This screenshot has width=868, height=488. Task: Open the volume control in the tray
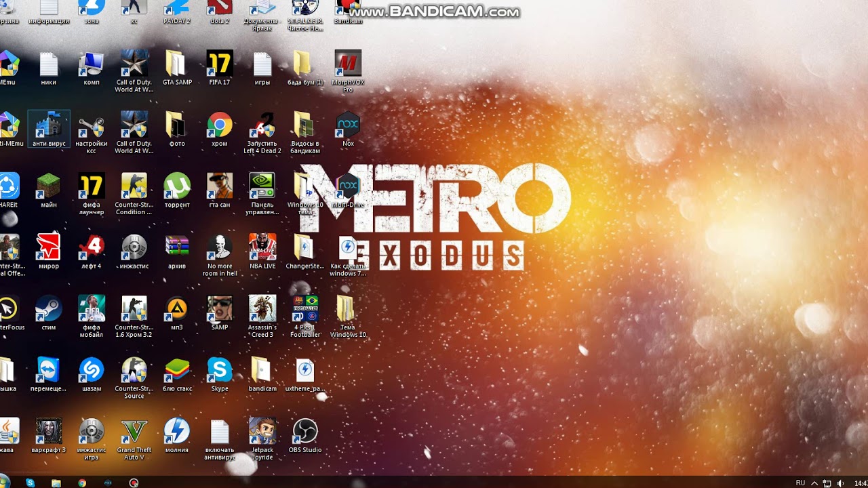(x=841, y=483)
